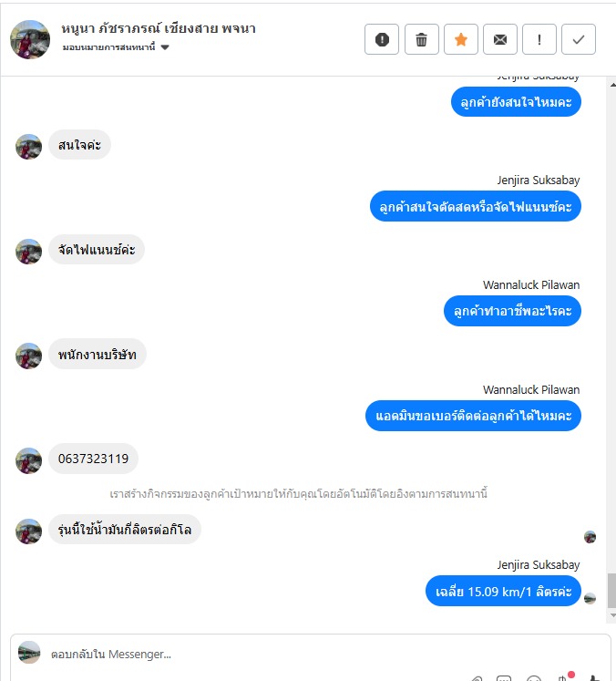
Task: Mark conversation unread with the envelope icon
Action: coord(499,39)
